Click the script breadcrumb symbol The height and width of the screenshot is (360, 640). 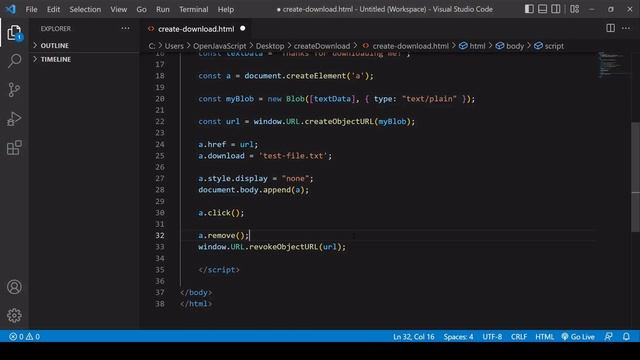pos(549,46)
